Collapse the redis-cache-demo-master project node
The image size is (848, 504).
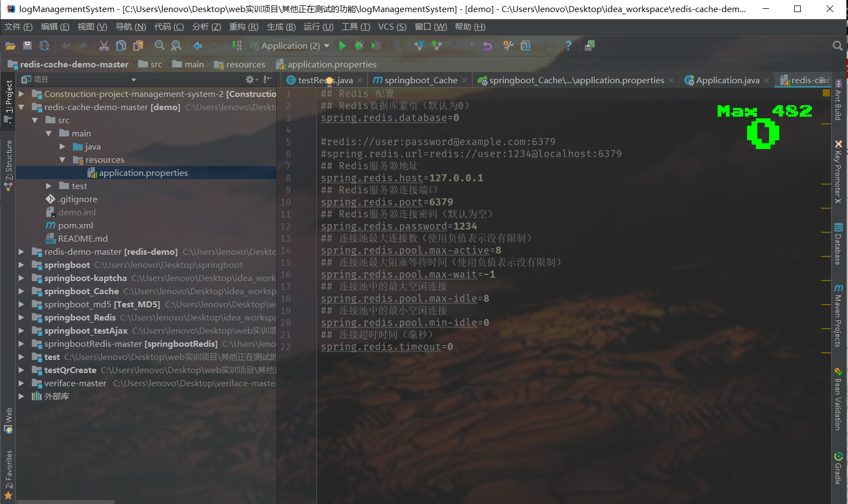(x=21, y=107)
